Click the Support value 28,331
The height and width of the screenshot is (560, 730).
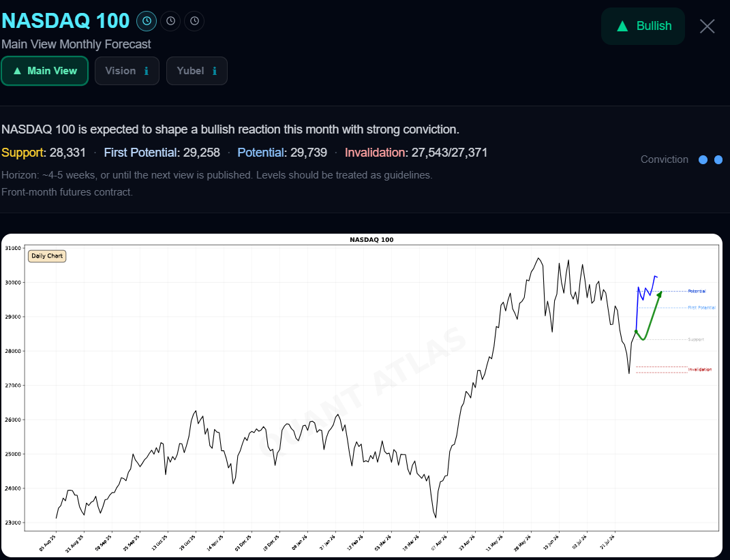(x=67, y=153)
